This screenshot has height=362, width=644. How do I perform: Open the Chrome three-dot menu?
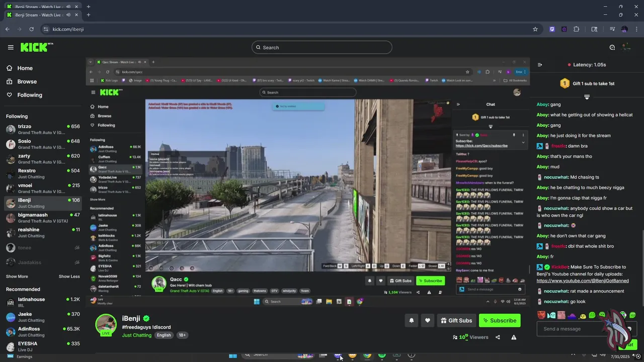pyautogui.click(x=636, y=29)
